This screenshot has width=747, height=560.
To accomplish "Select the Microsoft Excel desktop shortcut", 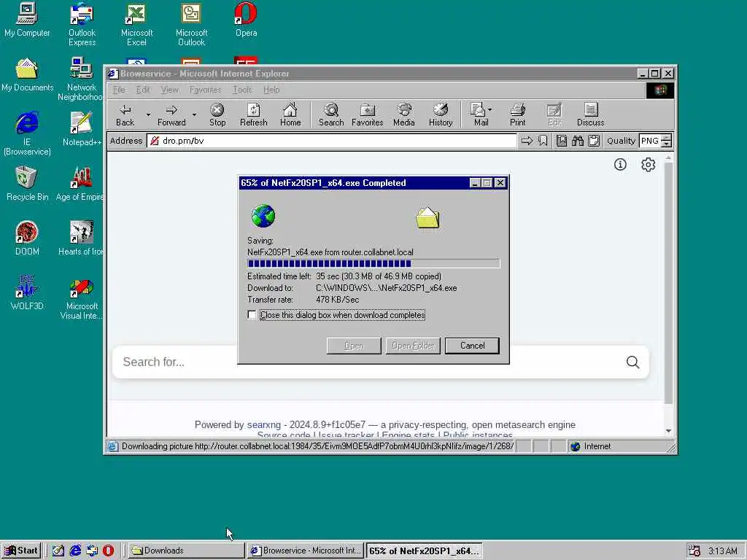I will 136,25.
